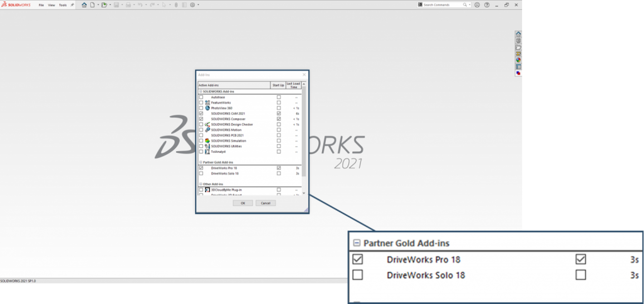Open the Appearances color ball tab
This screenshot has height=304, width=644.
click(518, 60)
